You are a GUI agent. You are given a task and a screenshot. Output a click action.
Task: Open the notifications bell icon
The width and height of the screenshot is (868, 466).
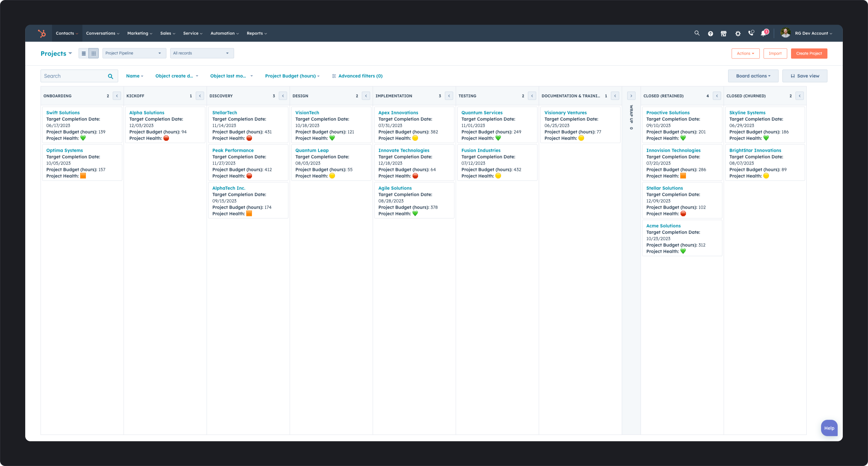(x=764, y=33)
